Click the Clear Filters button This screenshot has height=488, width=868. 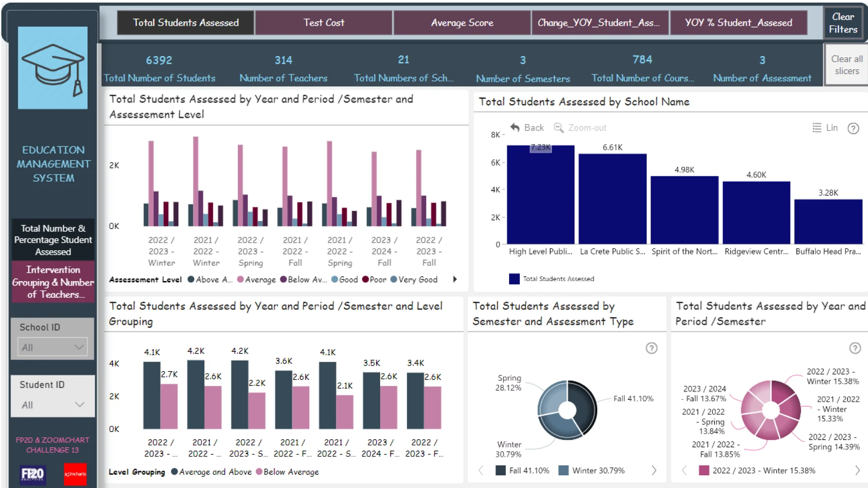[x=843, y=23]
